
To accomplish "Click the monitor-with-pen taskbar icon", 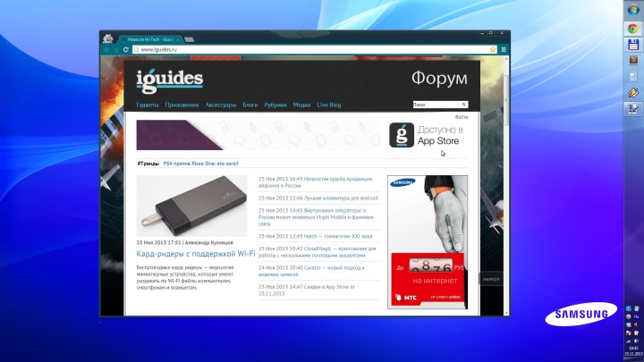I will click(x=633, y=109).
